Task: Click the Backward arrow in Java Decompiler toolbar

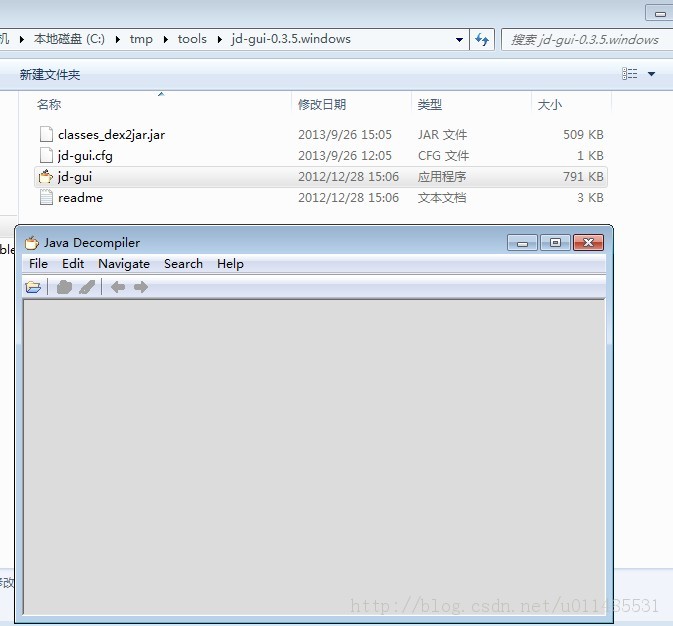Action: tap(118, 287)
